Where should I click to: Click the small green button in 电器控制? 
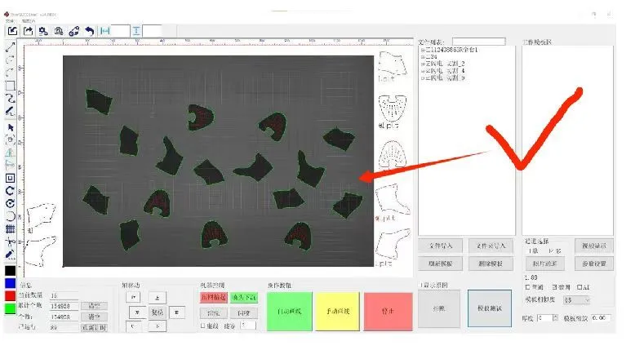click(244, 297)
